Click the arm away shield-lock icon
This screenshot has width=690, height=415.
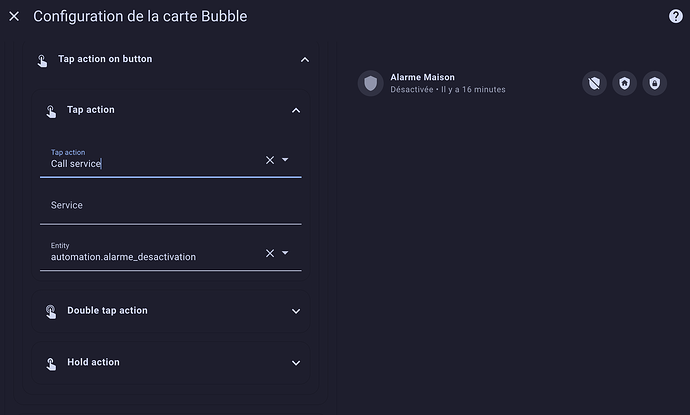(x=654, y=83)
